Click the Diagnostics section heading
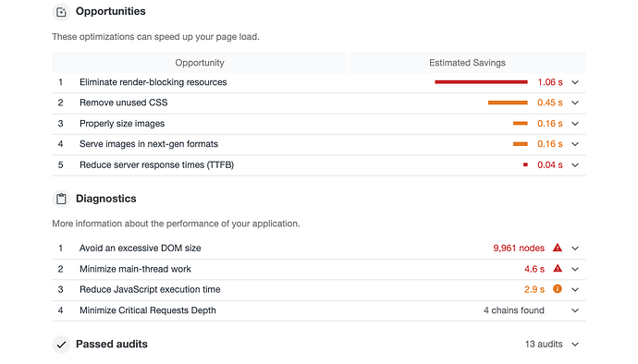 point(105,199)
